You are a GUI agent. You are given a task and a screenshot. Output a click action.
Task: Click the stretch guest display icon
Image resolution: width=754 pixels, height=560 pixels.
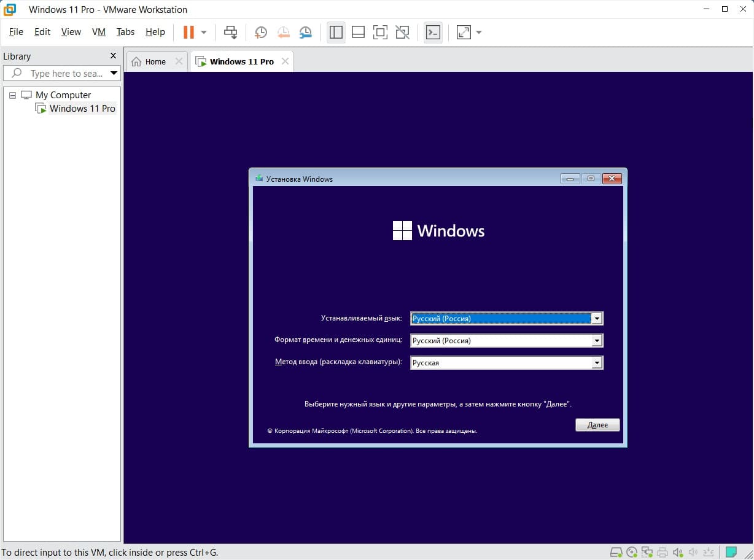click(x=464, y=33)
